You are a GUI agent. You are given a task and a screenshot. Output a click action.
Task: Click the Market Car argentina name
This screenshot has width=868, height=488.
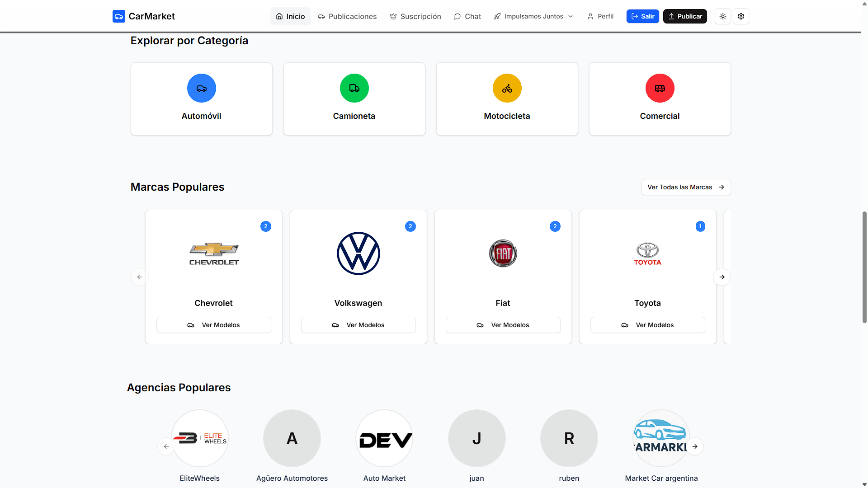(x=661, y=478)
